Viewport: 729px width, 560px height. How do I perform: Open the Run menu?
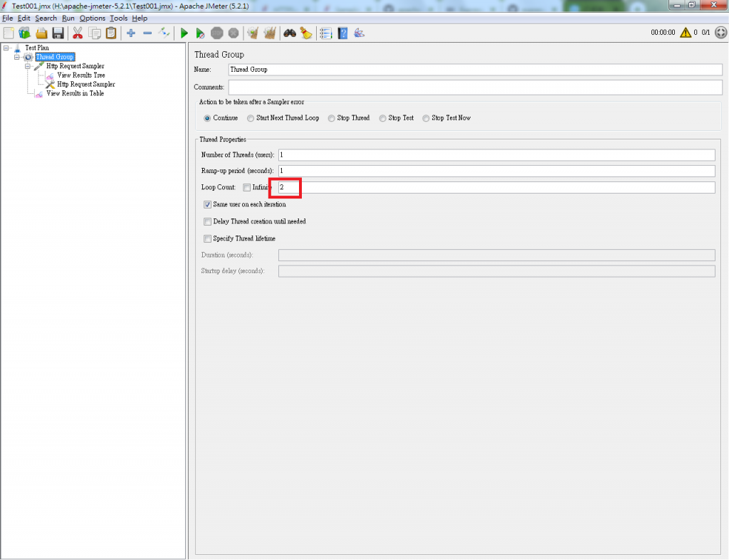[x=68, y=18]
